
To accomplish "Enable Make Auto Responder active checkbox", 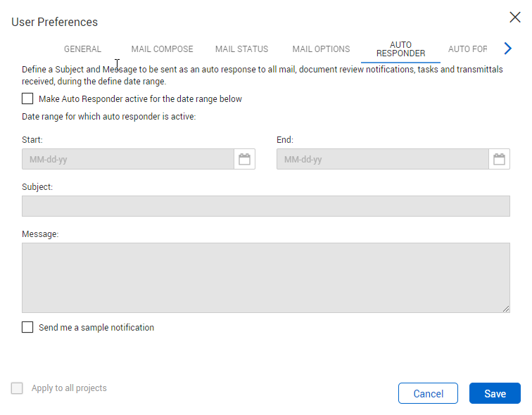I will coord(27,99).
